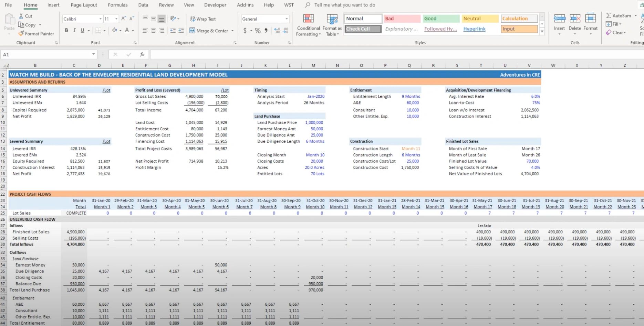644x326 pixels.
Task: Toggle Bold formatting
Action: 66,31
